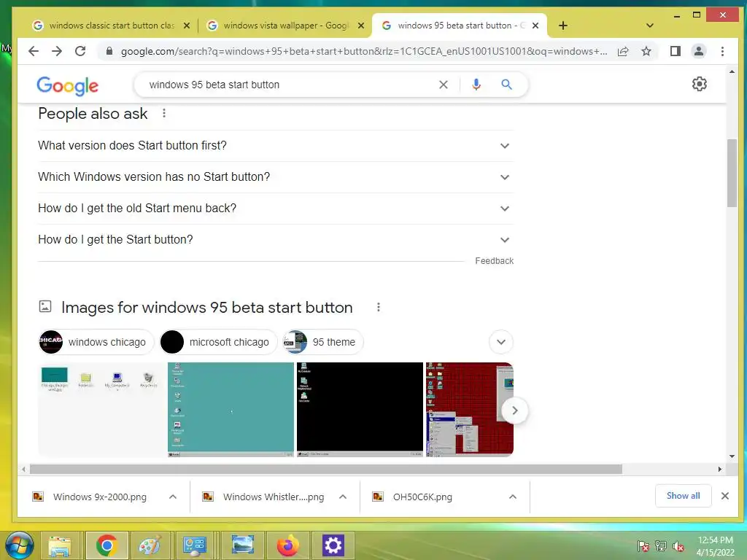The width and height of the screenshot is (747, 560).
Task: Open Google settings gear
Action: [699, 85]
